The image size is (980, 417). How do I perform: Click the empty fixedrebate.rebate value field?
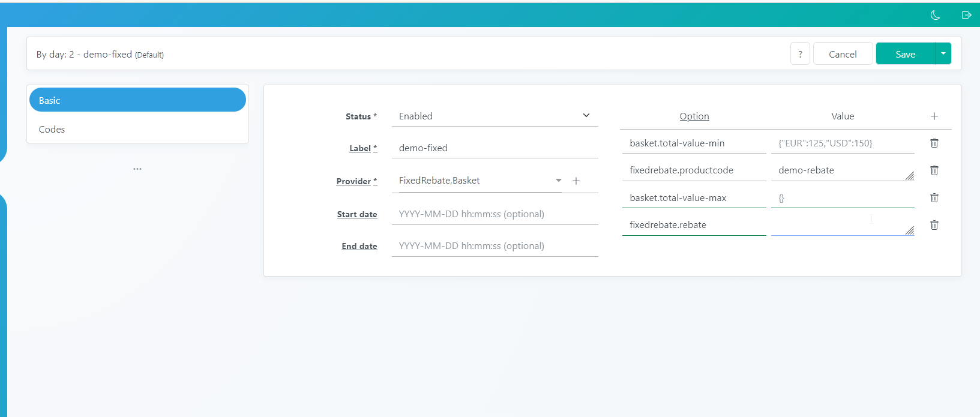click(837, 225)
